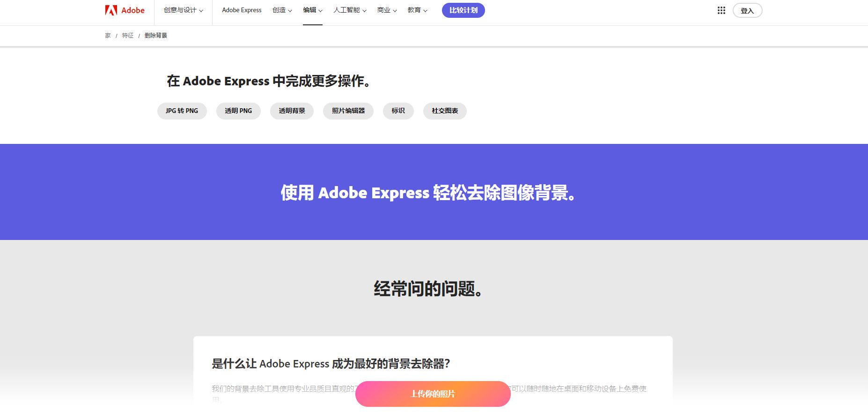Open the 透明 PNG chip

tap(238, 111)
